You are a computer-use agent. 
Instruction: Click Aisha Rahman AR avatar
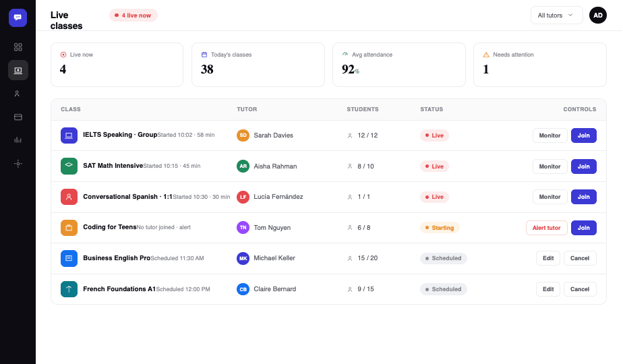tap(243, 166)
